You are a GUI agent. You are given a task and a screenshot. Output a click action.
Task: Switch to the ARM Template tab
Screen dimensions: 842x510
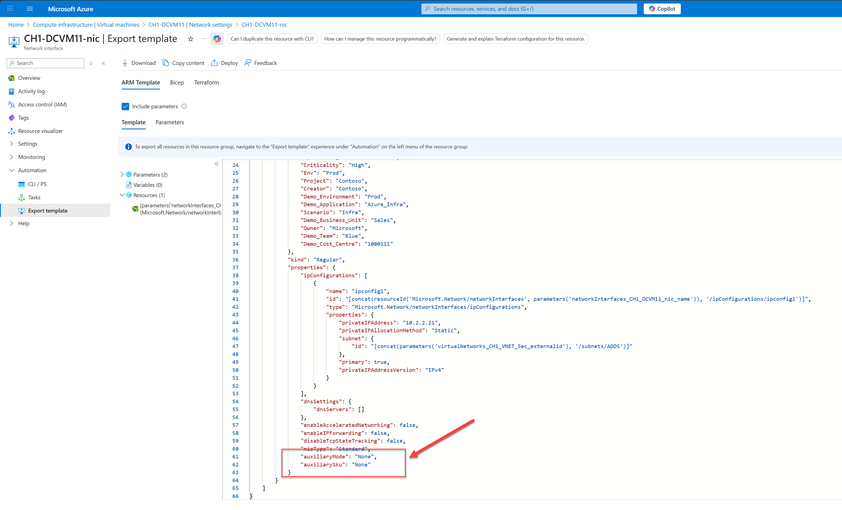[x=141, y=83]
